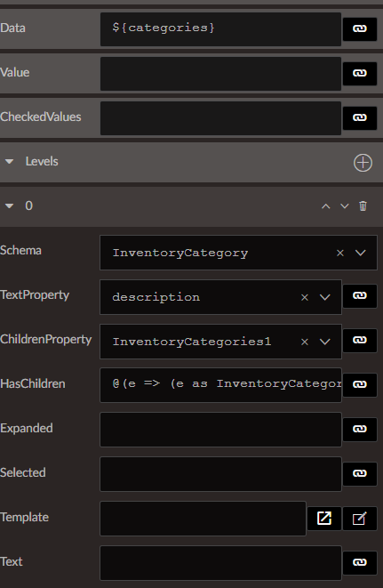Open the Schema dropdown list

pyautogui.click(x=361, y=254)
